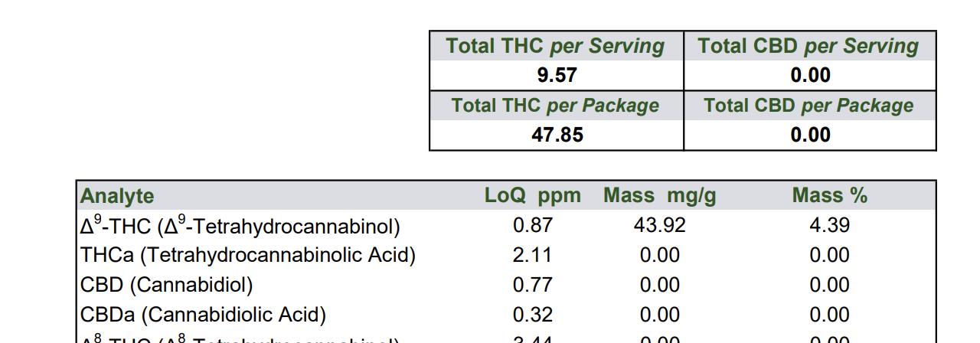Select the Total CBD per Package value cell
The image size is (980, 343).
(x=810, y=136)
